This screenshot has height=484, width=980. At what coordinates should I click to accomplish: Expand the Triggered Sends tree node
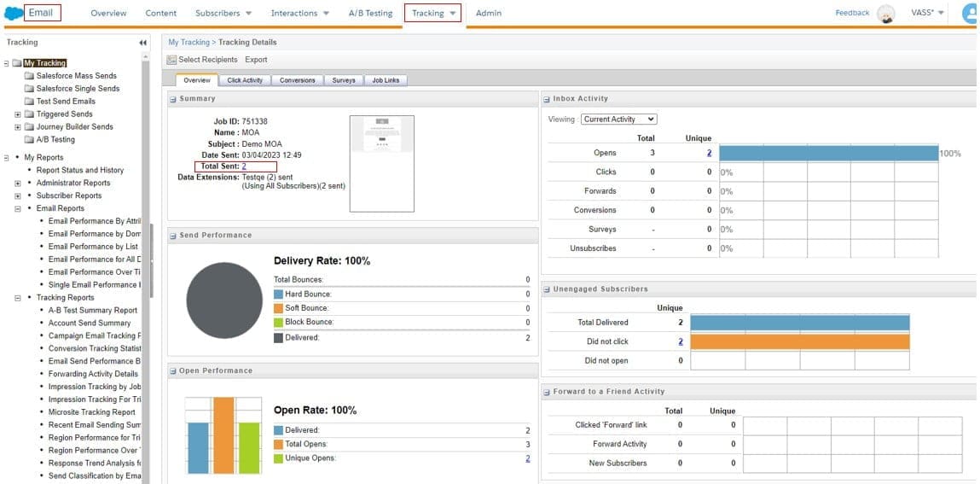18,114
